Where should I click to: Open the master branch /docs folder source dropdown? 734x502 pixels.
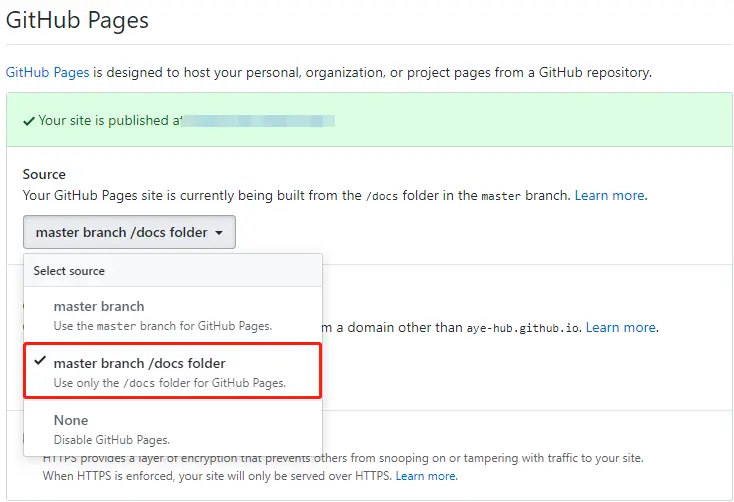[129, 232]
